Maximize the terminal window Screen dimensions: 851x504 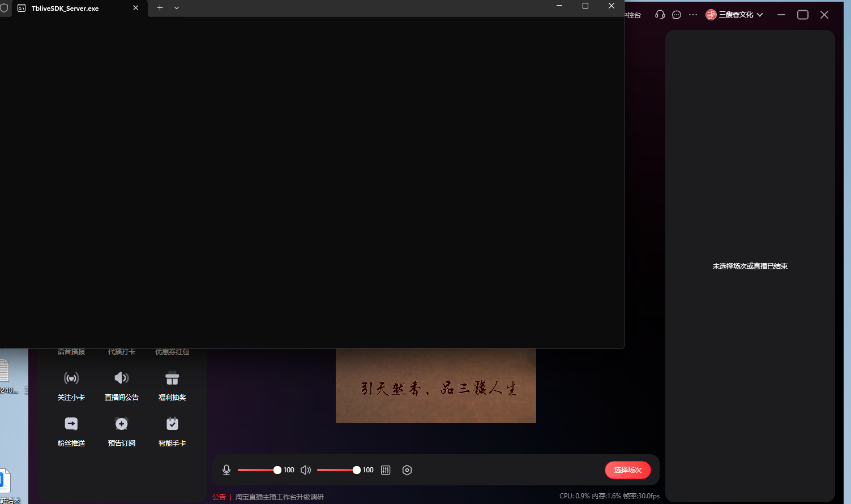click(585, 6)
